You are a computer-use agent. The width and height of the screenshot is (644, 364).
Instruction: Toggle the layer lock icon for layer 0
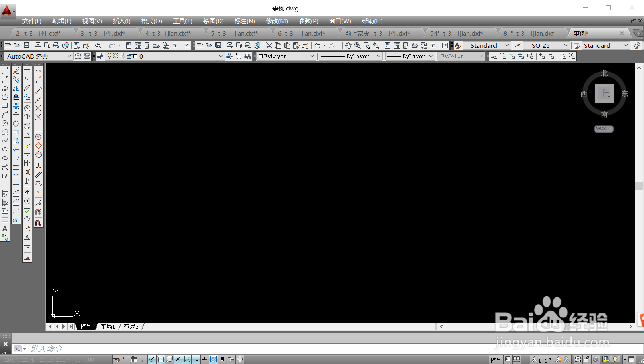pyautogui.click(x=130, y=56)
